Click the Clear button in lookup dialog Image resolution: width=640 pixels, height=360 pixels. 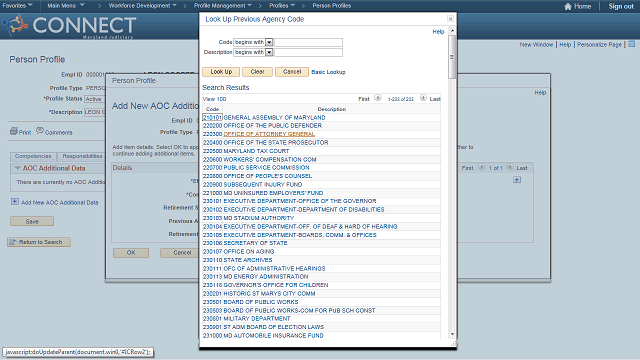point(258,72)
